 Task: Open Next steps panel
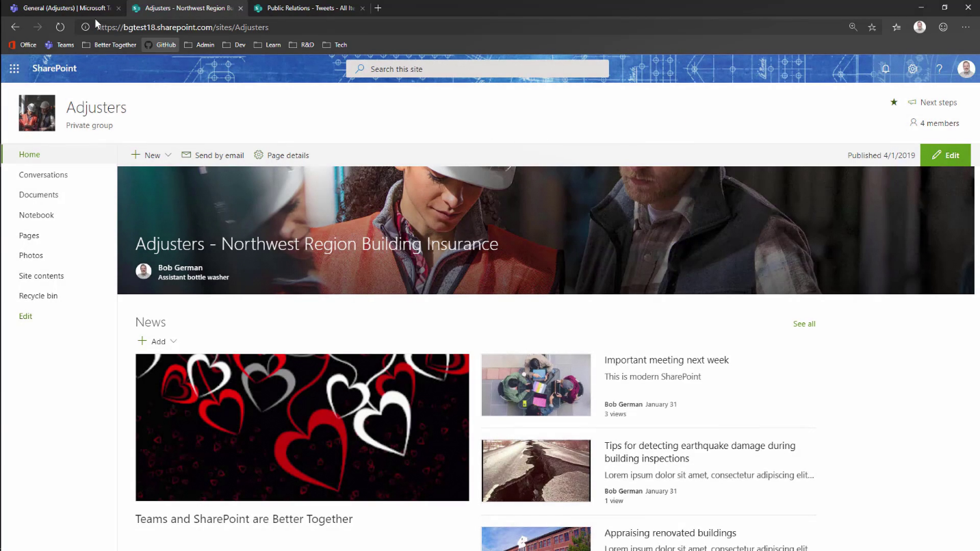pos(932,102)
